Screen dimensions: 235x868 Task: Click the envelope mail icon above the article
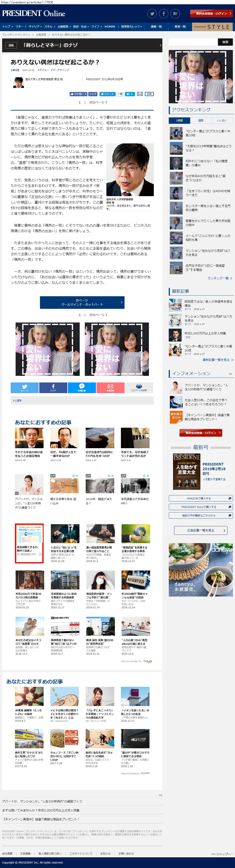[140, 94]
